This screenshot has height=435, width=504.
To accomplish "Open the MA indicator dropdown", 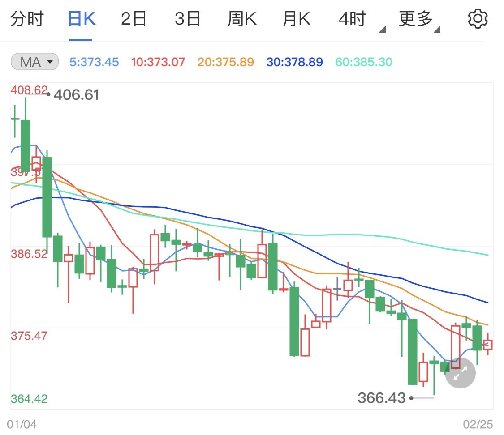I will coord(34,62).
